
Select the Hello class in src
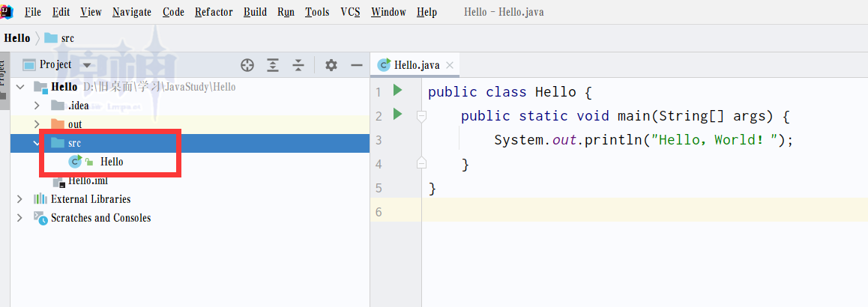pyautogui.click(x=190, y=162)
